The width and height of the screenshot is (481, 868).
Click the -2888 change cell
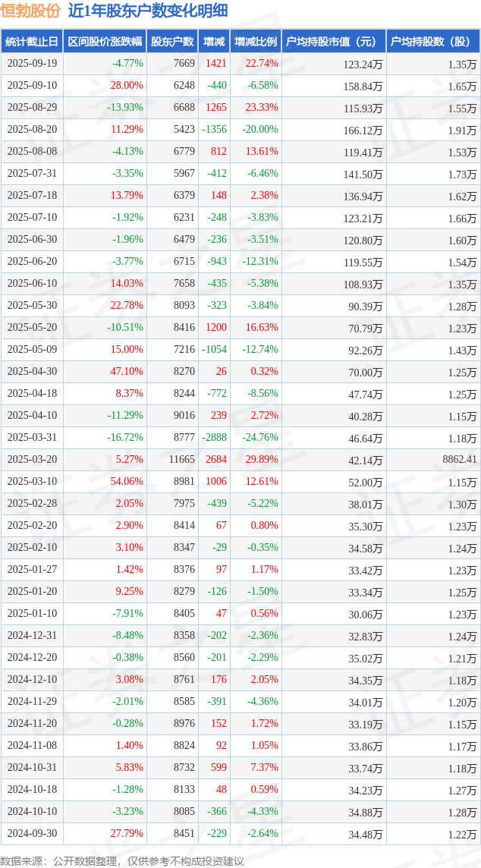(x=214, y=438)
